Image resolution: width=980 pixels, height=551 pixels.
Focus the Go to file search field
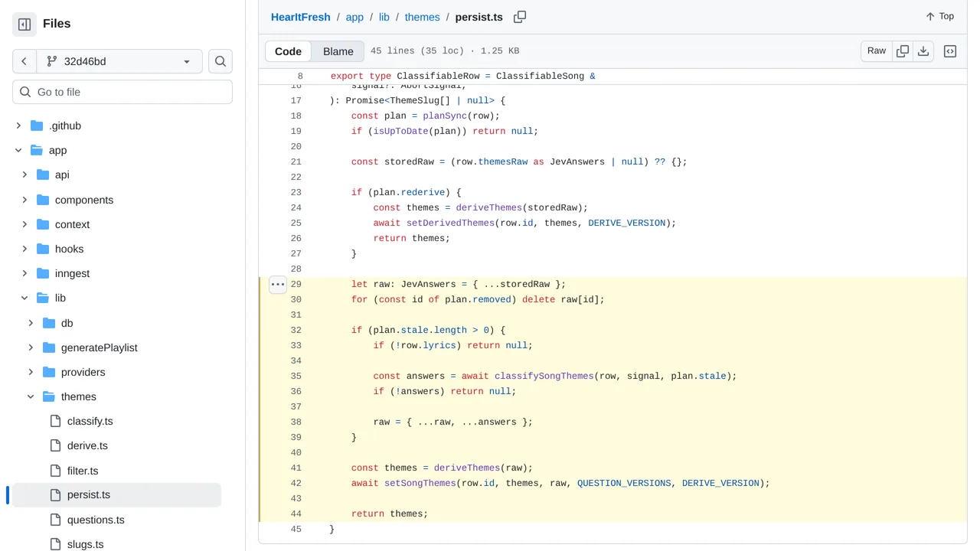click(x=122, y=92)
